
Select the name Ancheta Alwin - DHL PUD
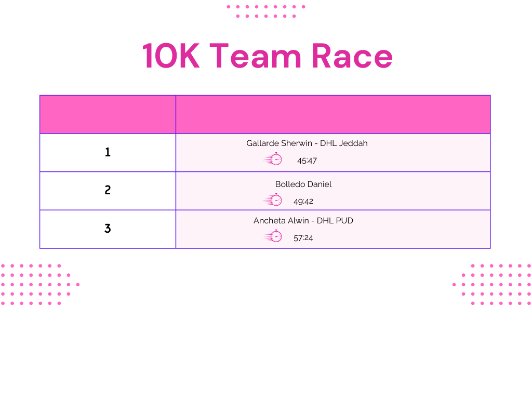[303, 221]
